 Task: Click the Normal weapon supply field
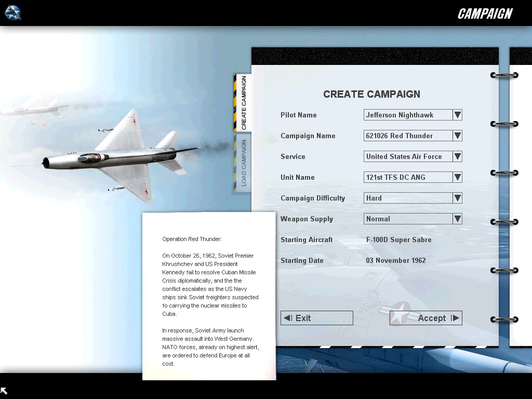coord(408,219)
